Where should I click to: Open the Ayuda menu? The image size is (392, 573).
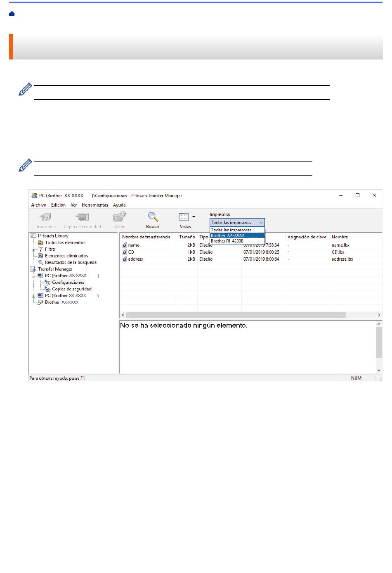click(119, 205)
